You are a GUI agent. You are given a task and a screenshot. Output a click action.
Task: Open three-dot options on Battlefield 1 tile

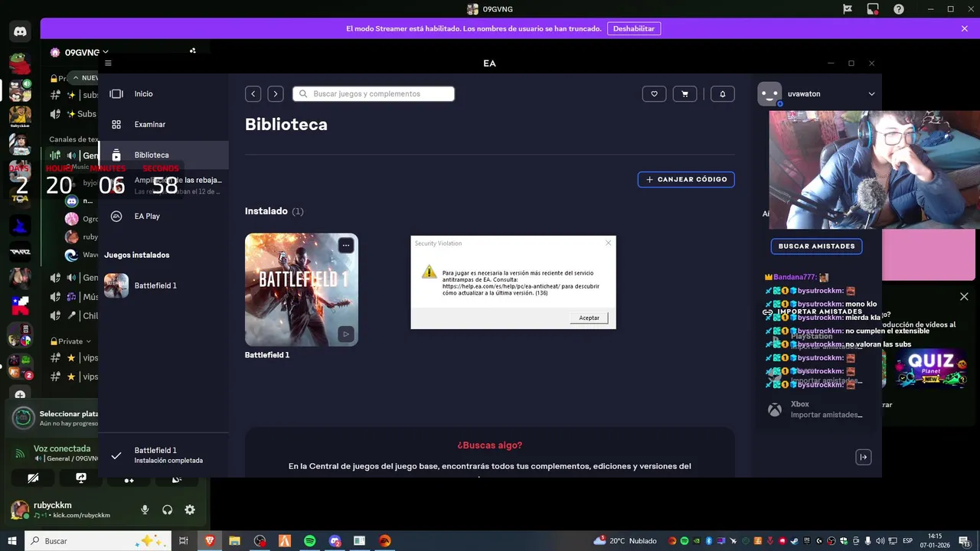pos(346,245)
